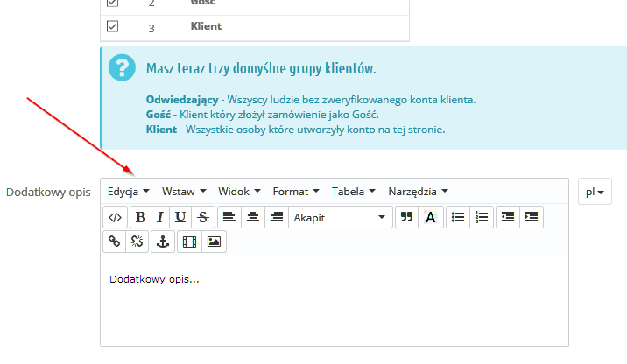The image size is (627, 364).
Task: Open the Tabela menu
Action: point(353,191)
